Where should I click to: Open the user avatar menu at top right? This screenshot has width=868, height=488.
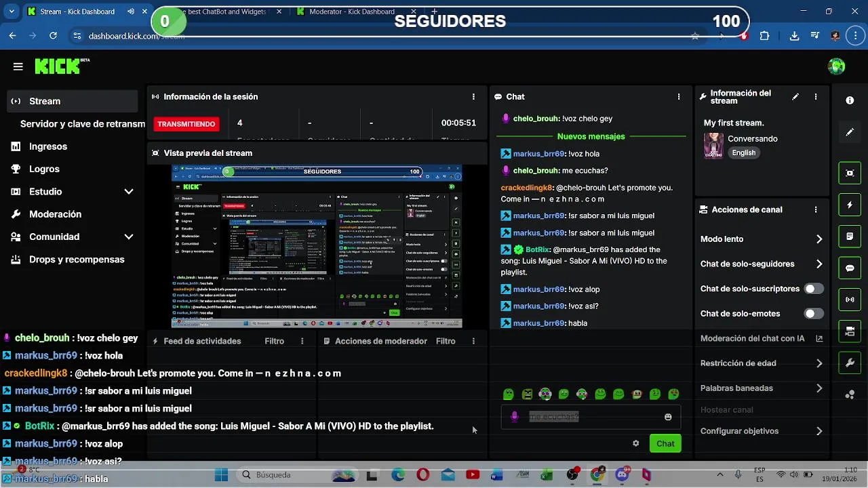pos(837,66)
